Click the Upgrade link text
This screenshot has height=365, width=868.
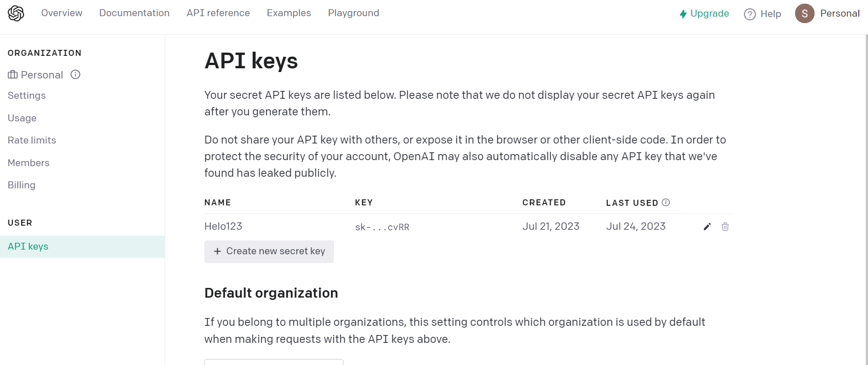point(709,13)
